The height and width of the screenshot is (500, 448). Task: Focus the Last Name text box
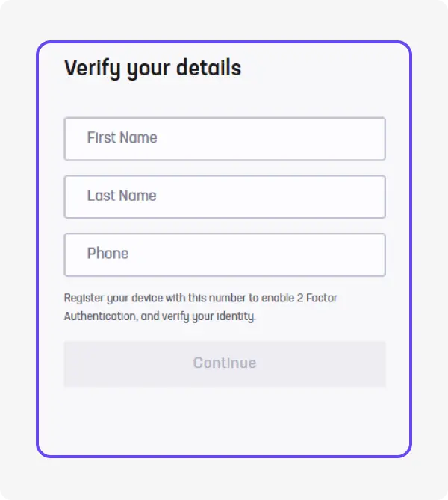pos(224,197)
